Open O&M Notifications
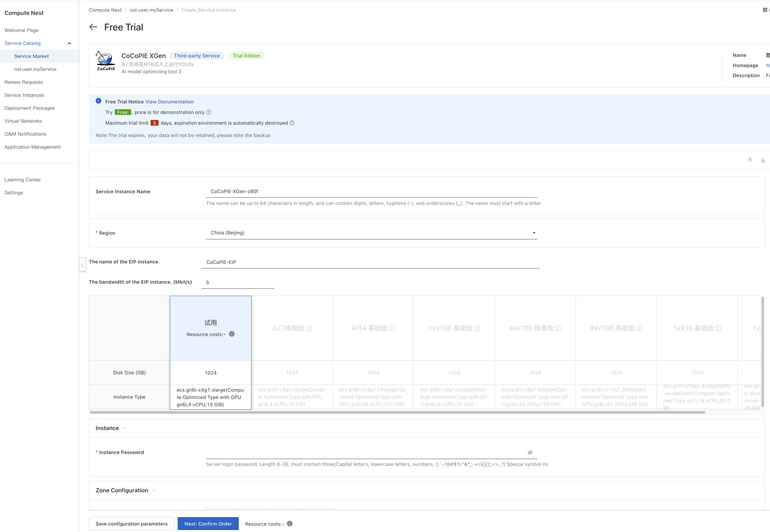The height and width of the screenshot is (532, 770). [x=25, y=134]
